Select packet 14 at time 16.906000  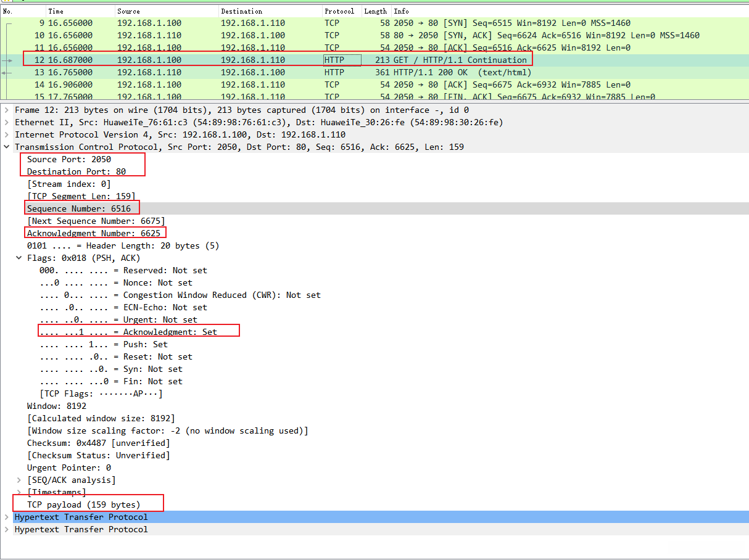click(x=374, y=84)
